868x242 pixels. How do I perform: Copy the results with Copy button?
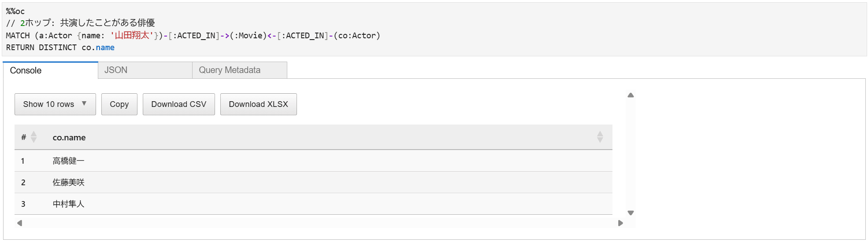pos(119,104)
